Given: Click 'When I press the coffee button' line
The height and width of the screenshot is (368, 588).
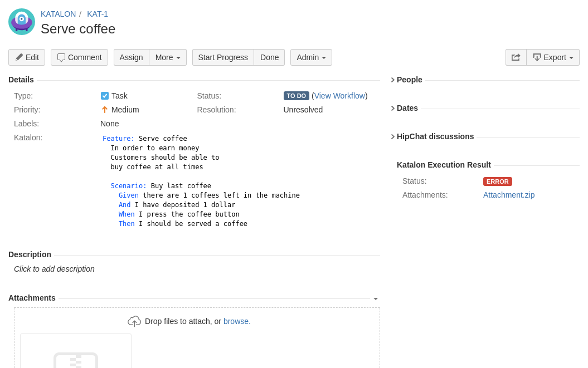Looking at the screenshot, I should 179,214.
